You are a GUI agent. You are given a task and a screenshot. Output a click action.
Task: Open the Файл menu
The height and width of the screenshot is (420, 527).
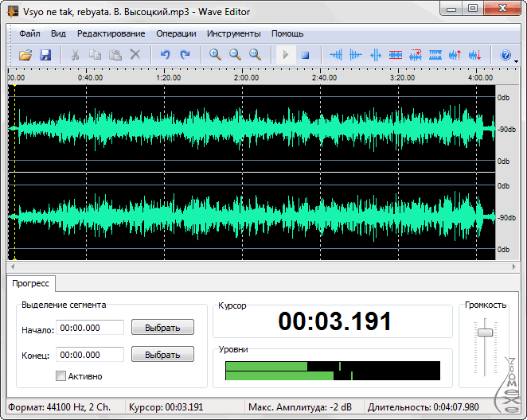click(29, 34)
